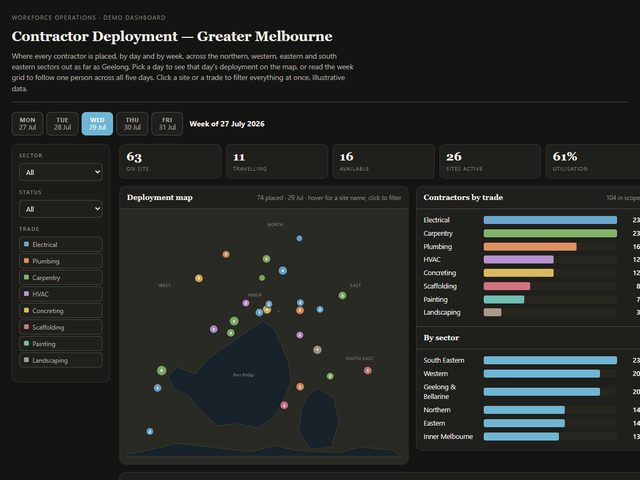Toggle the Plumbing trade filter button
Screen dimensions: 640x480
[x=61, y=261]
